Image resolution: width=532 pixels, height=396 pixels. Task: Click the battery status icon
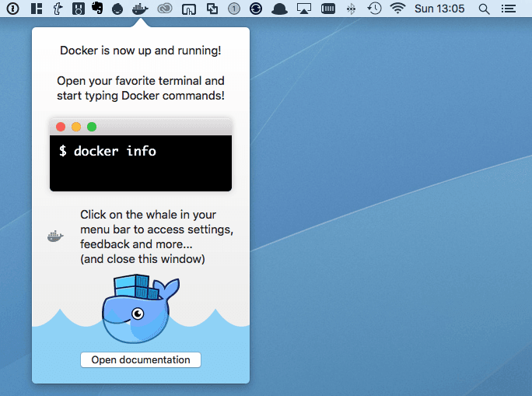328,9
